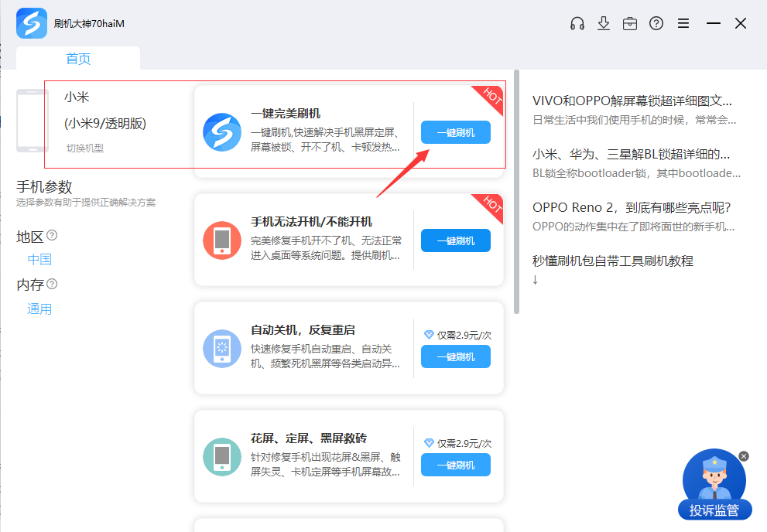Click the 花屏、定屏、黑屏救砖 title
The width and height of the screenshot is (767, 532).
(x=309, y=438)
